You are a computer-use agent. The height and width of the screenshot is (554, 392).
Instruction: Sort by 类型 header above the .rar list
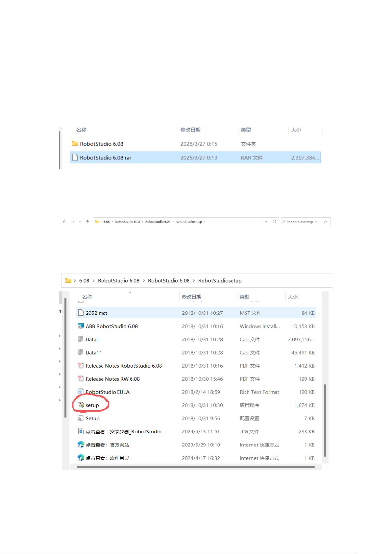246,130
